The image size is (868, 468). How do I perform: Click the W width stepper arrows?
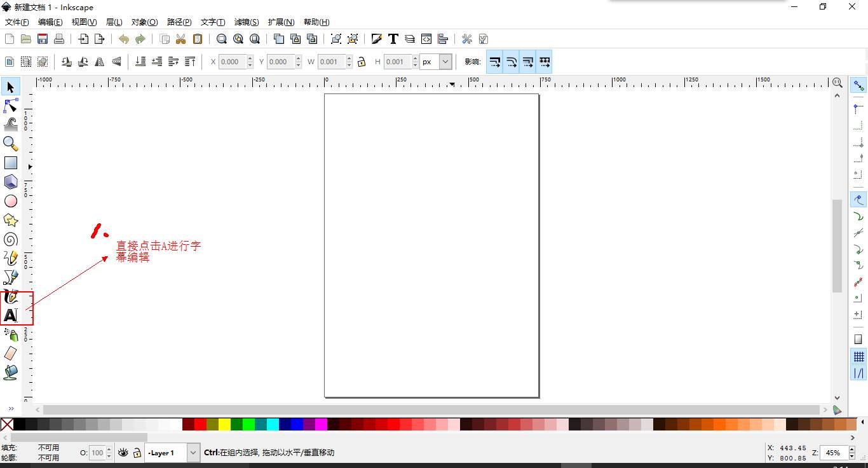click(349, 62)
